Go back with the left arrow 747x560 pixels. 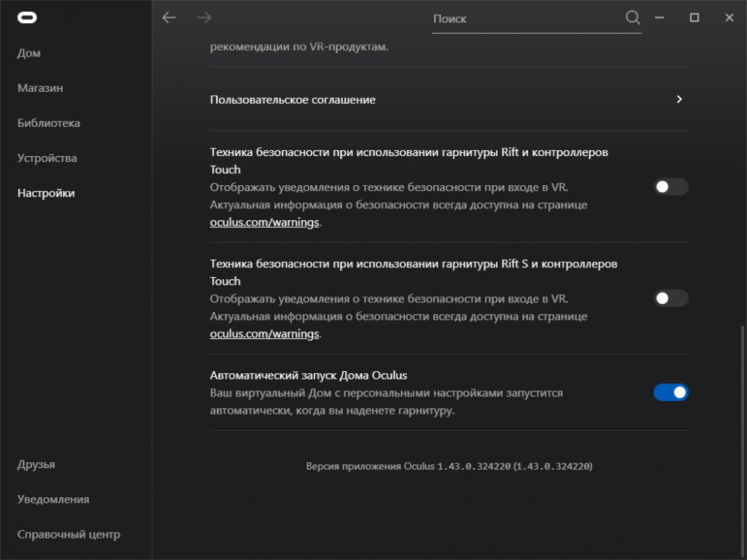169,18
